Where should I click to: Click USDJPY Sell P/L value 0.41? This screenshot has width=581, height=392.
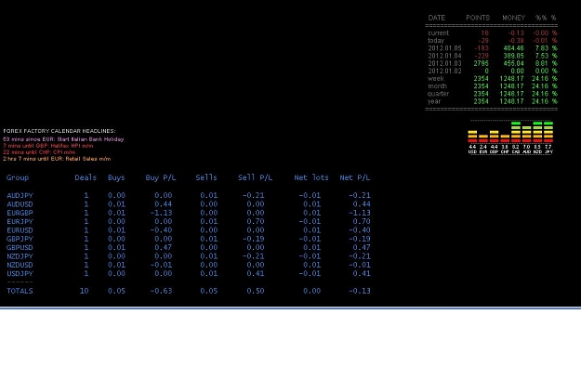[256, 273]
